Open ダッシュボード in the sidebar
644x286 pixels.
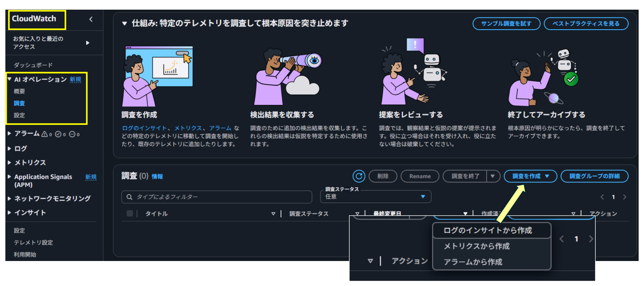[33, 65]
